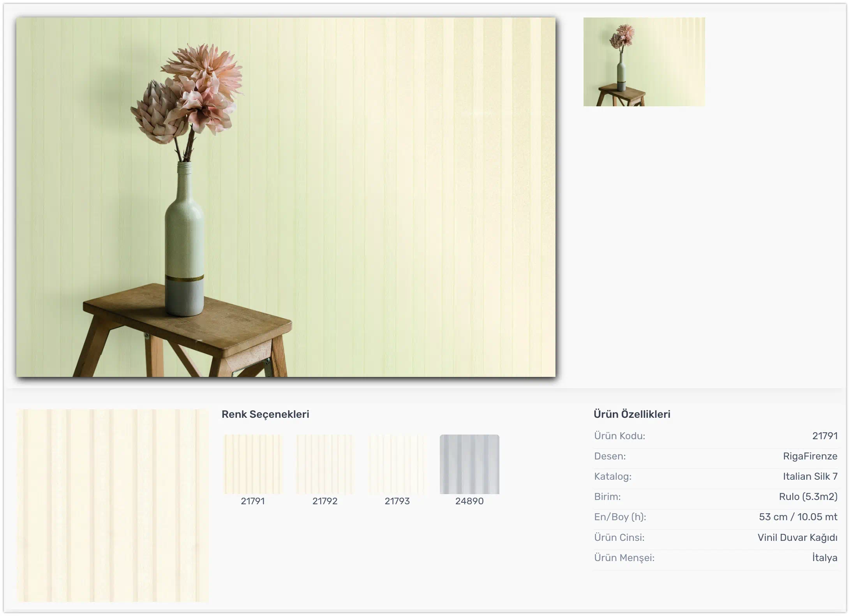
Task: Click the 21792 swatch label
Action: (x=325, y=501)
